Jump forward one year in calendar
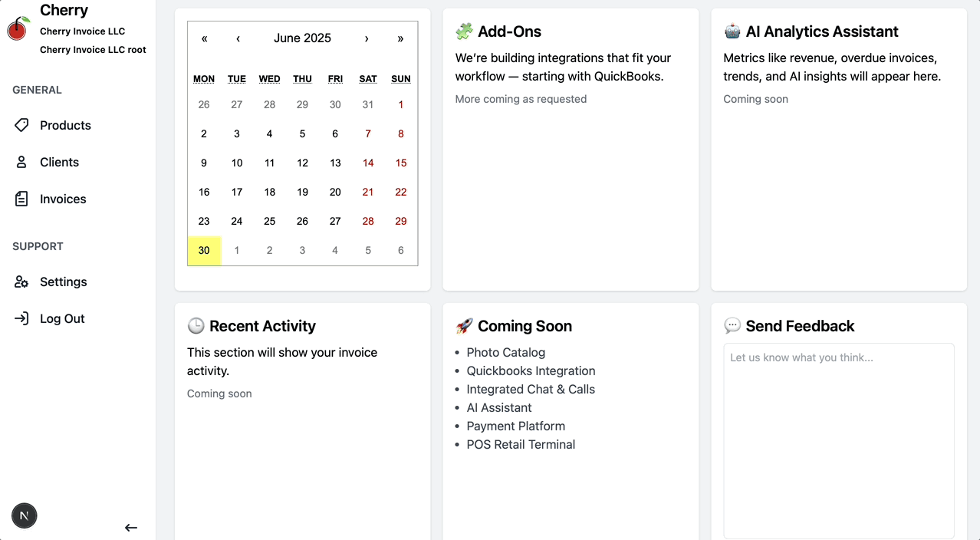The width and height of the screenshot is (980, 540). pos(400,38)
